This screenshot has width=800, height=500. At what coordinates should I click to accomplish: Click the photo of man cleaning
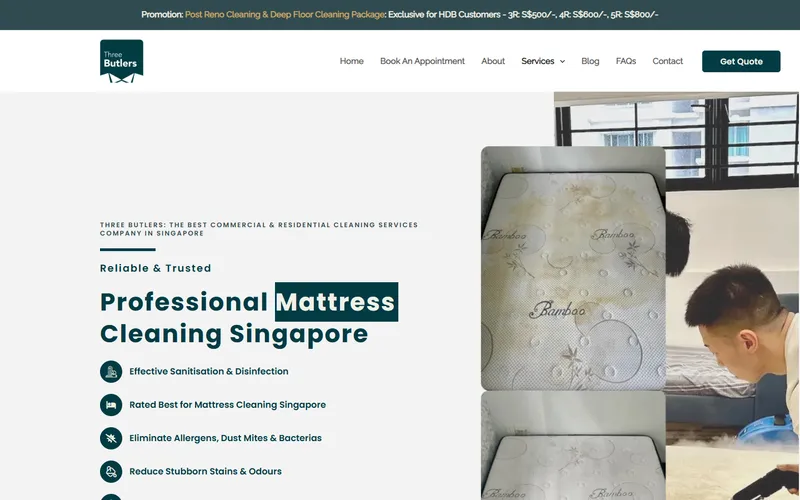coord(732,296)
